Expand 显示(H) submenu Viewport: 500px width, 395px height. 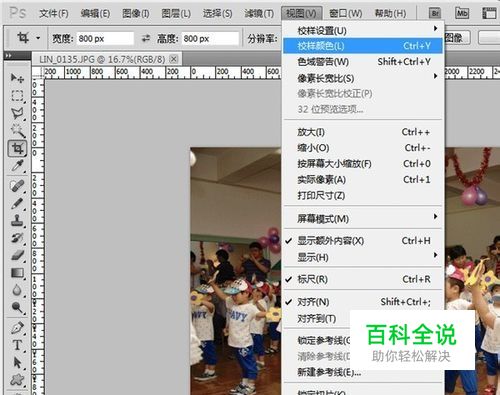363,257
